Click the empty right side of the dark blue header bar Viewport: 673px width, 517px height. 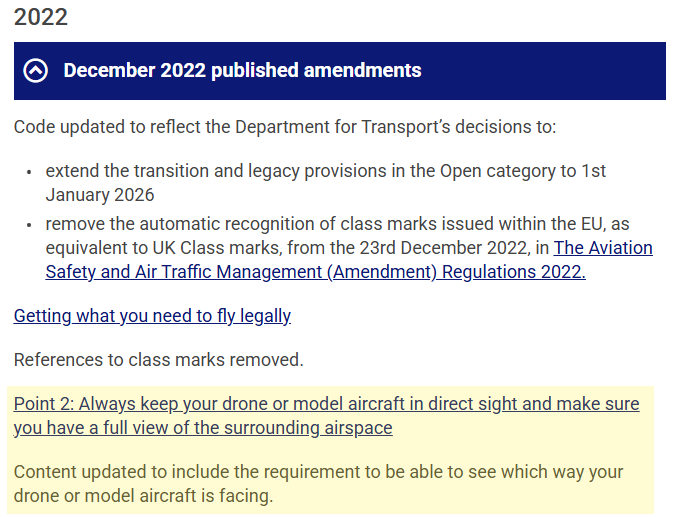click(560, 71)
